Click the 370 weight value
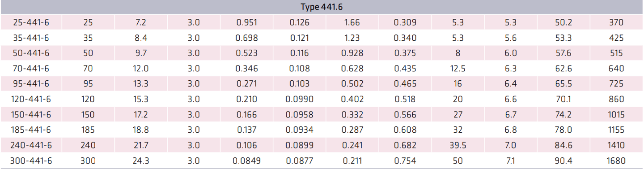644x169 pixels. coord(616,22)
